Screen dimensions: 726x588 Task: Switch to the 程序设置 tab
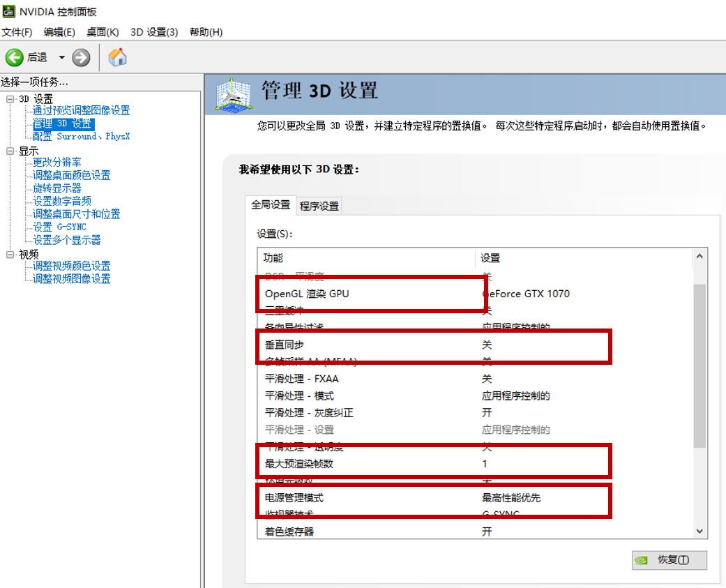pos(319,206)
